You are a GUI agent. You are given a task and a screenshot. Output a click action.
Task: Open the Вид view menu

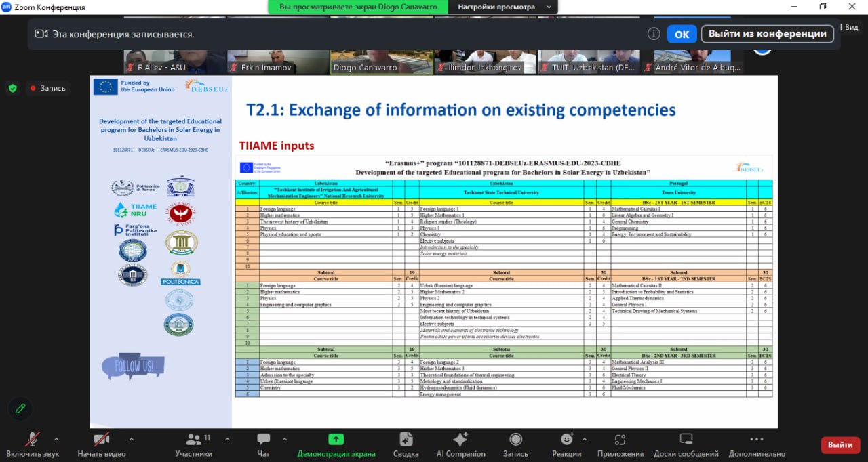(850, 28)
